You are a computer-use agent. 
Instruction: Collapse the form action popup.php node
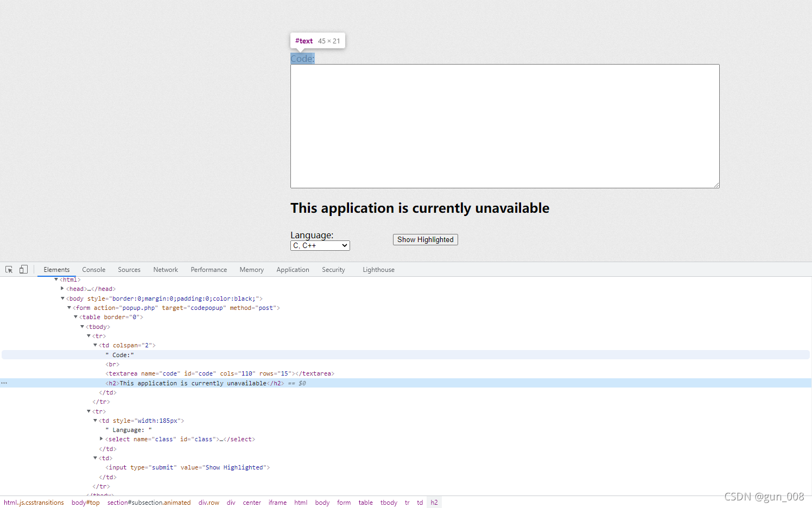pos(69,308)
